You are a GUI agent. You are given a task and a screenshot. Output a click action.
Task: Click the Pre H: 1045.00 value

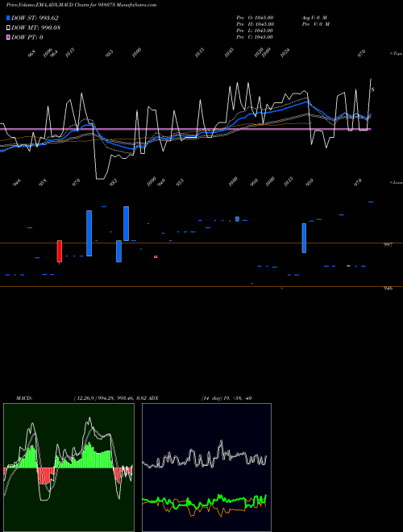click(255, 24)
